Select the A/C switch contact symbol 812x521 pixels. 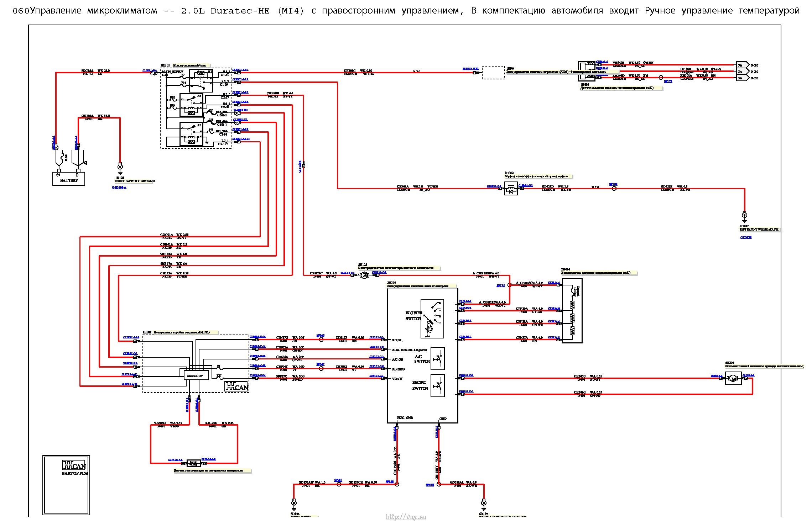[438, 358]
